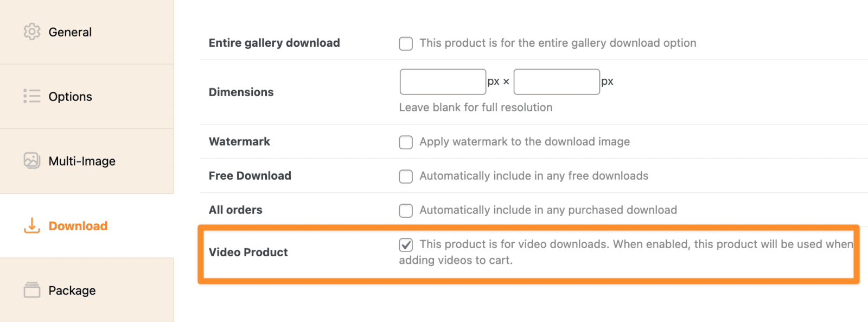Click the General gear icon

coord(32,31)
